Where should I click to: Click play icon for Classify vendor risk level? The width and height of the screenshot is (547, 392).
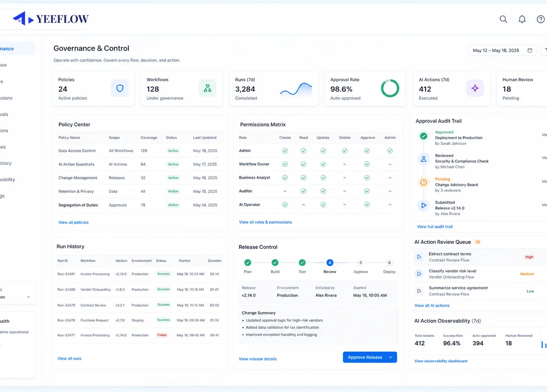419,274
